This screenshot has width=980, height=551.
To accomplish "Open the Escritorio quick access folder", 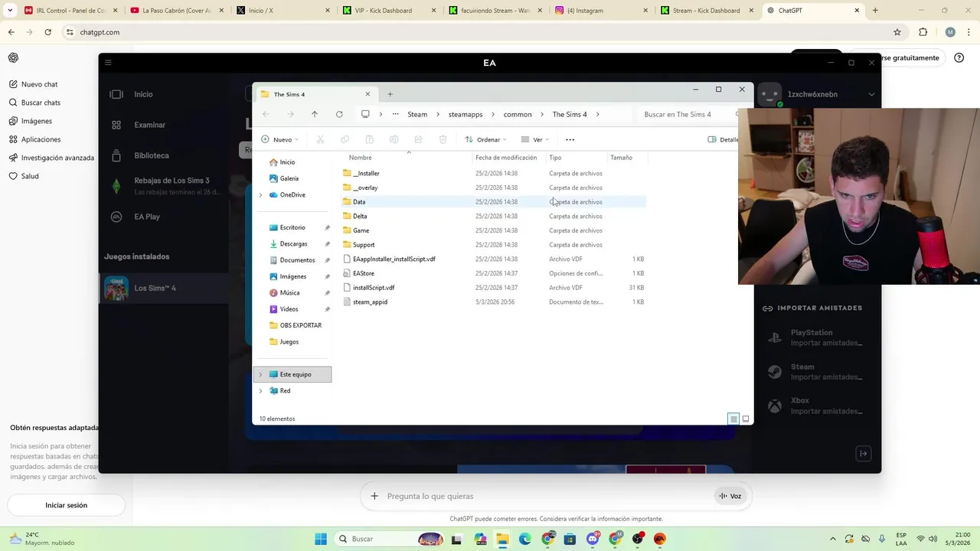I will coord(292,227).
